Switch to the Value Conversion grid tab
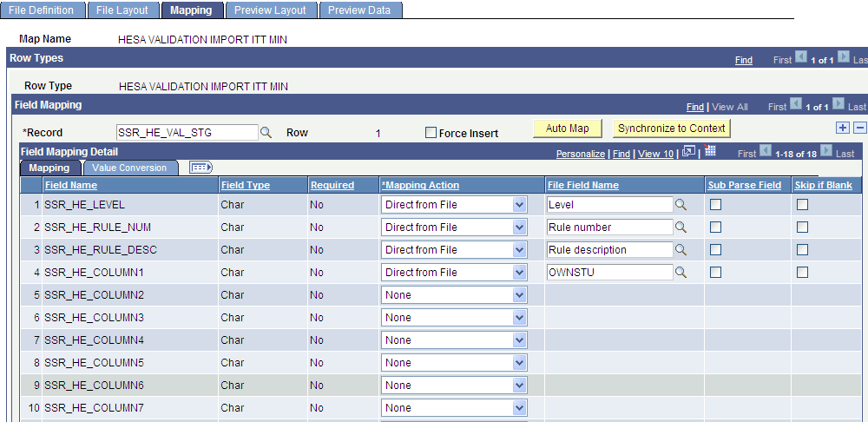 (x=129, y=168)
